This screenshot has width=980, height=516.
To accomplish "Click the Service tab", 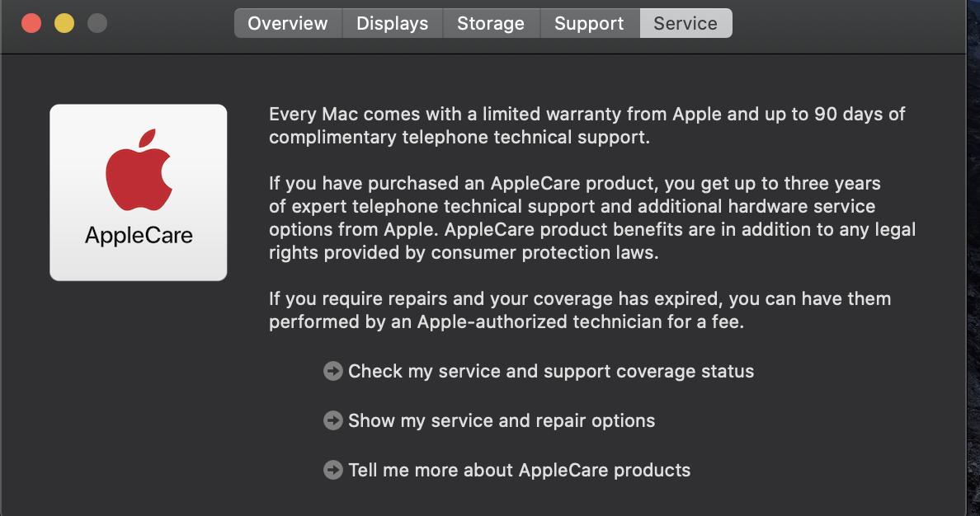I will (686, 23).
